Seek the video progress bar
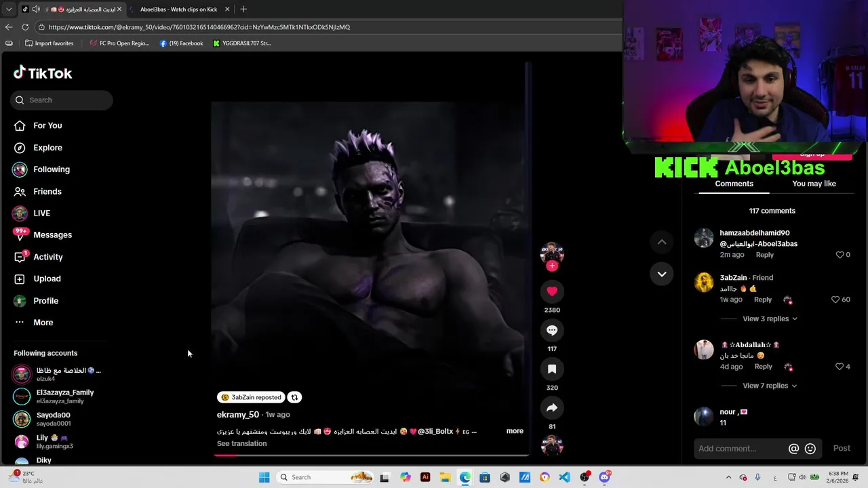 pyautogui.click(x=371, y=455)
